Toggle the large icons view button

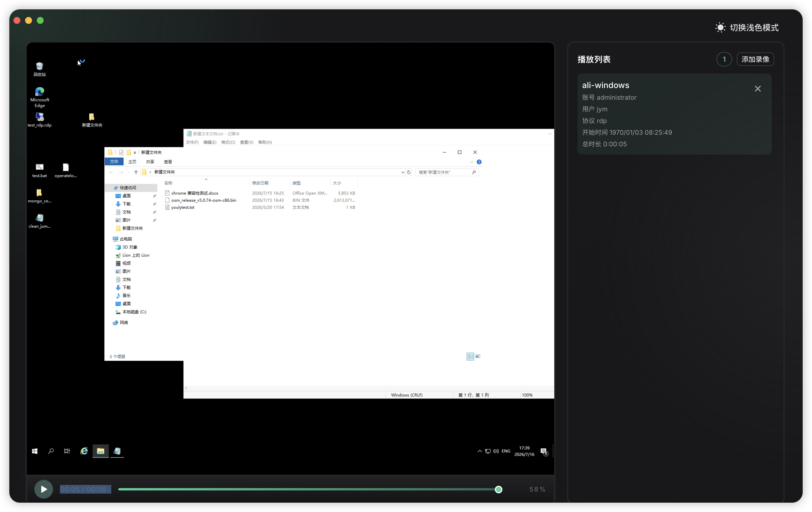point(477,356)
